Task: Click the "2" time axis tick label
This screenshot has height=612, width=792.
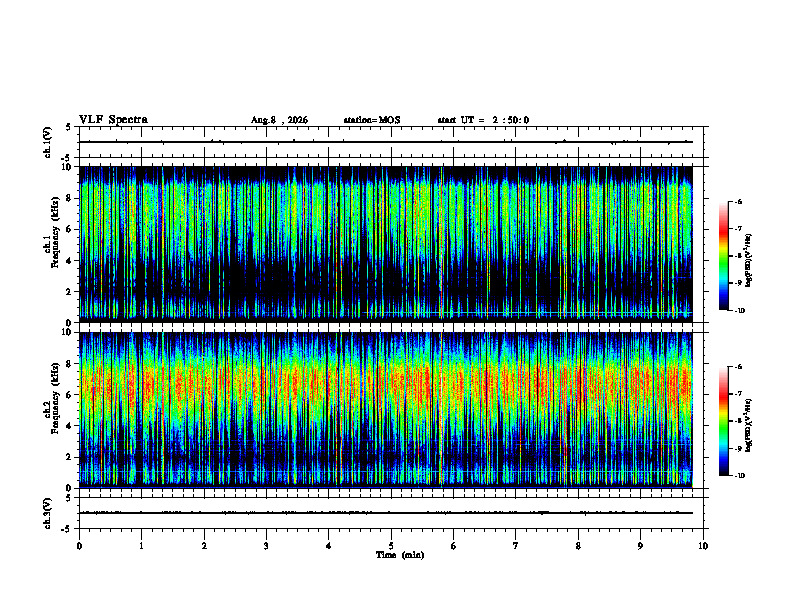Action: (204, 546)
